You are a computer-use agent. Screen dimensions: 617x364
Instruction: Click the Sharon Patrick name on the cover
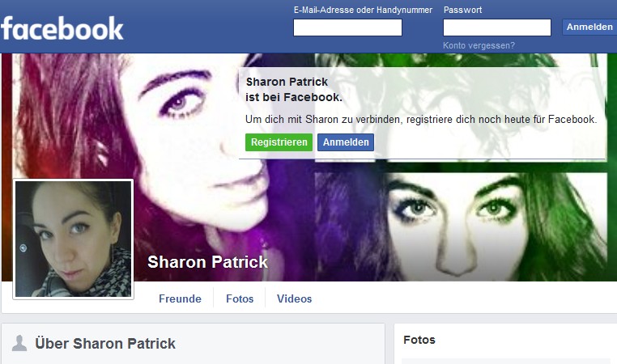point(207,262)
